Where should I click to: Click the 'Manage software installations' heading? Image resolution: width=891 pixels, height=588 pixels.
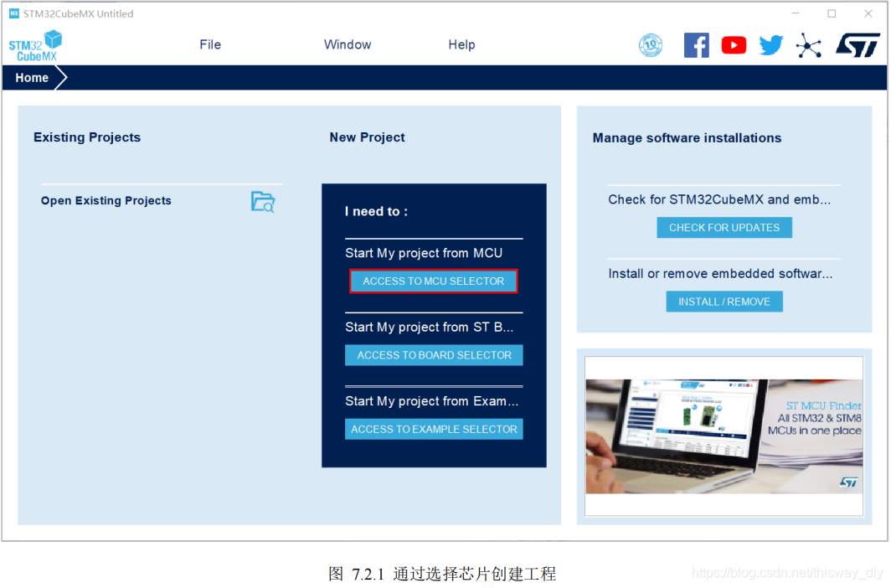coord(687,138)
